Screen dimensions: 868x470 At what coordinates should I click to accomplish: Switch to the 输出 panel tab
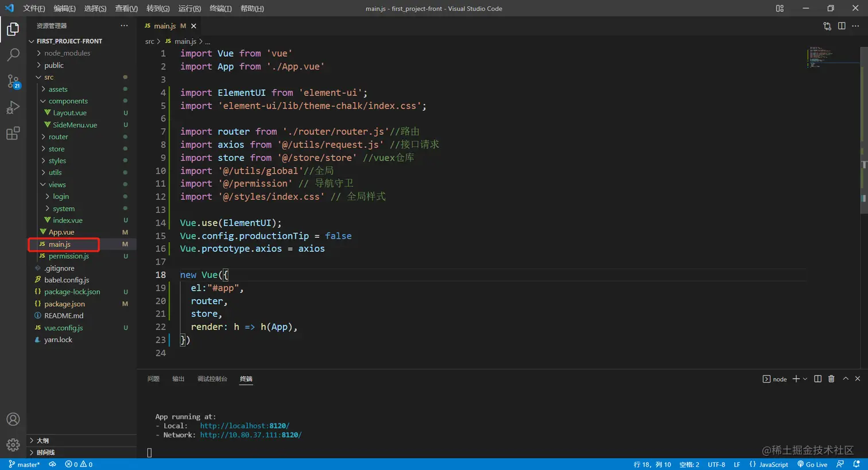pyautogui.click(x=179, y=379)
